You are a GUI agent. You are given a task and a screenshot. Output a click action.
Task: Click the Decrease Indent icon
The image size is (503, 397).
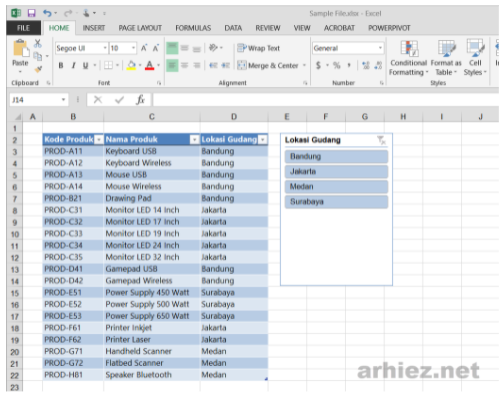213,65
